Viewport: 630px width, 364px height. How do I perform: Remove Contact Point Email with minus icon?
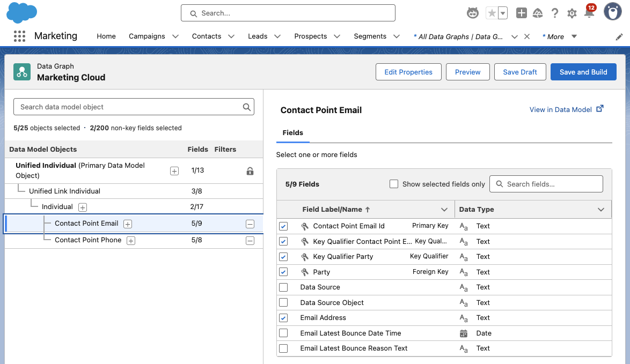pos(250,224)
